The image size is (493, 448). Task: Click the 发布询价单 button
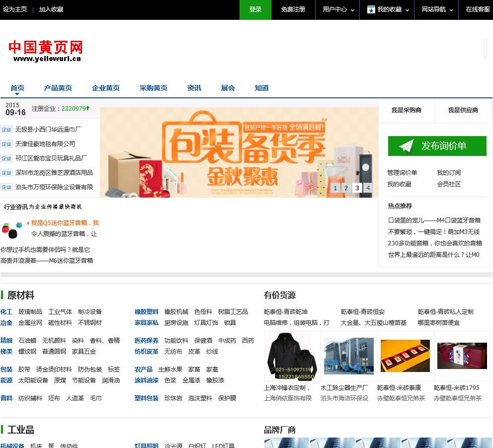coord(437,146)
